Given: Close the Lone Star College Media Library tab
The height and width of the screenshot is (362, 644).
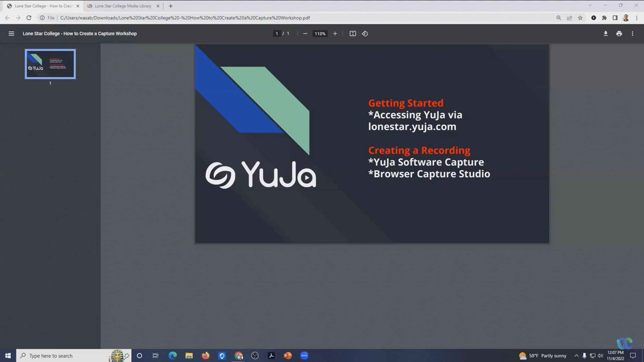Looking at the screenshot, I should [158, 6].
